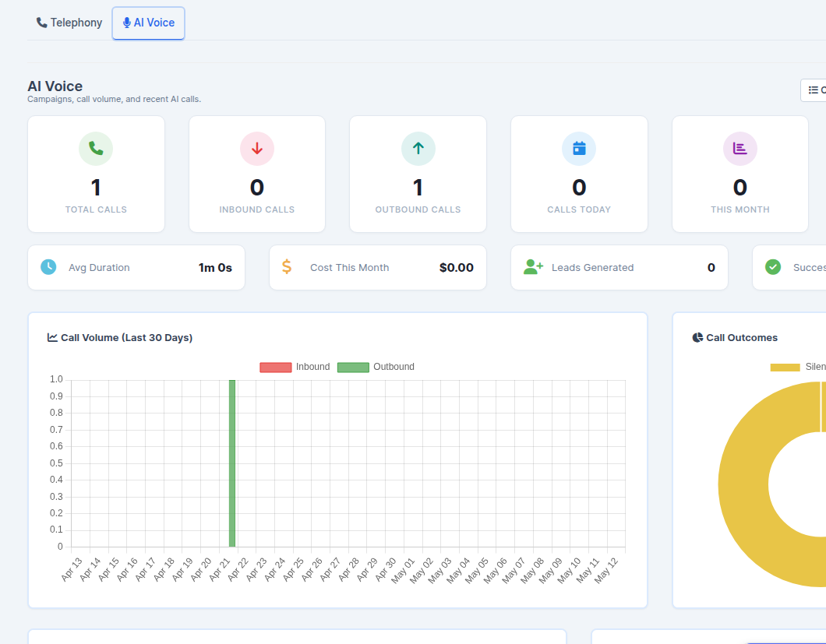Viewport: 826px width, 644px height.
Task: Click the AI Voice page heading
Action: click(55, 86)
